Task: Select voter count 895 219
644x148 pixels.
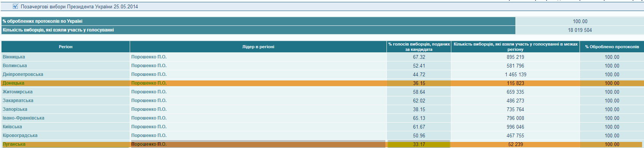Action: pyautogui.click(x=515, y=57)
